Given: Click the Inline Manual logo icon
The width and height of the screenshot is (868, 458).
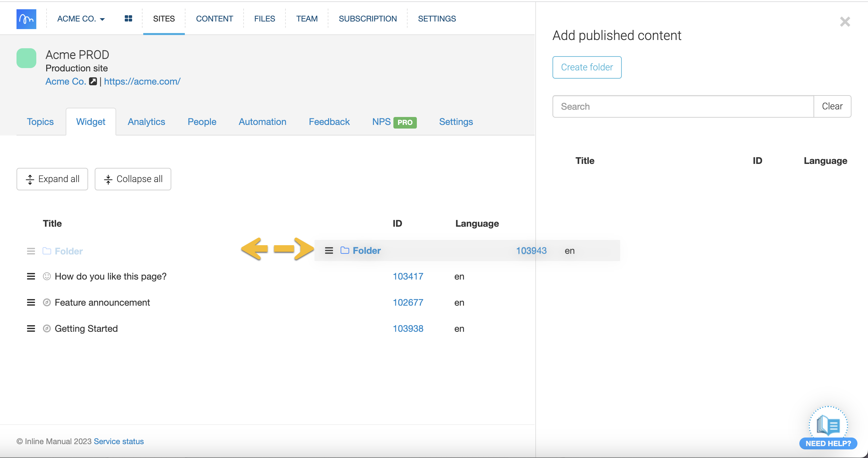Looking at the screenshot, I should (x=26, y=19).
